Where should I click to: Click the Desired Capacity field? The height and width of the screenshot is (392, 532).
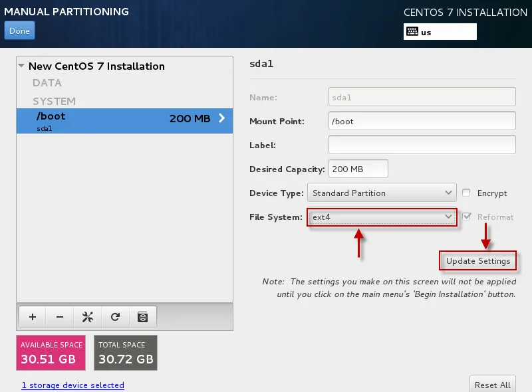click(358, 169)
